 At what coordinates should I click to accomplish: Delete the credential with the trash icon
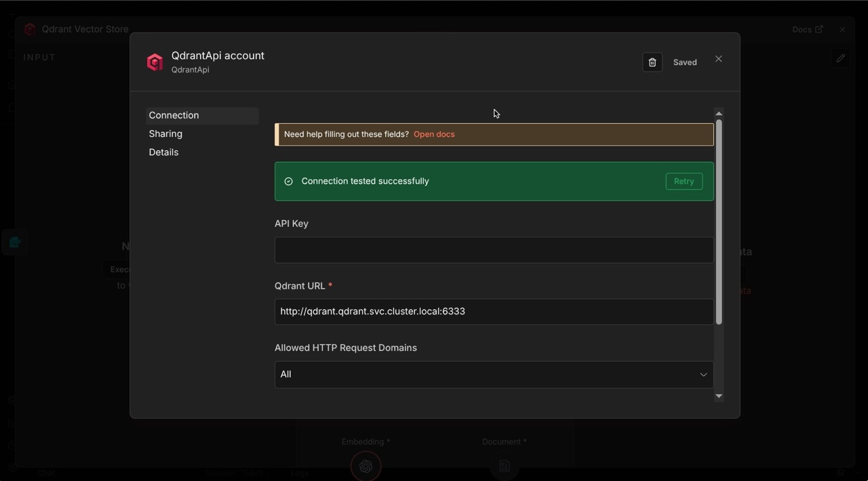tap(652, 62)
